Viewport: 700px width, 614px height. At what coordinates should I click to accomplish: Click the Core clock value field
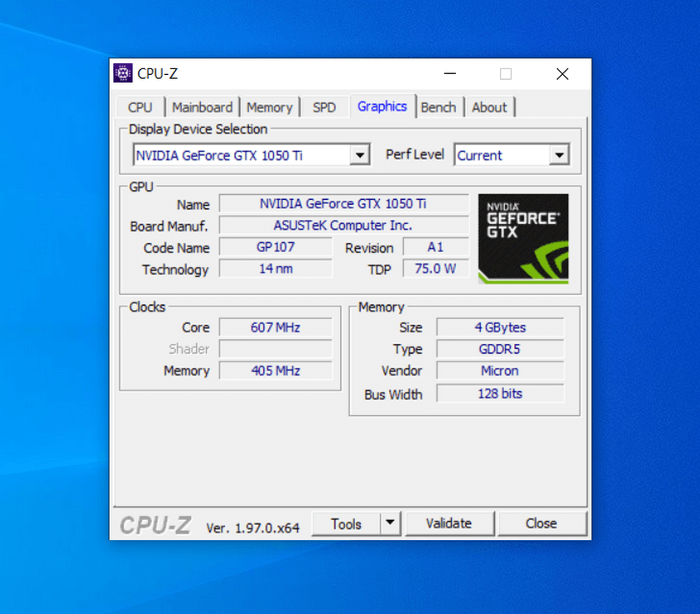click(x=275, y=327)
